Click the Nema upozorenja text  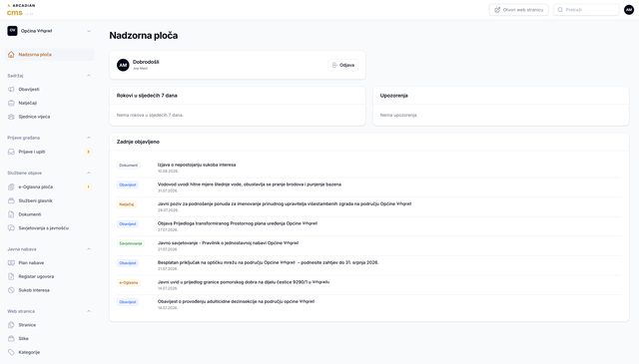(398, 116)
